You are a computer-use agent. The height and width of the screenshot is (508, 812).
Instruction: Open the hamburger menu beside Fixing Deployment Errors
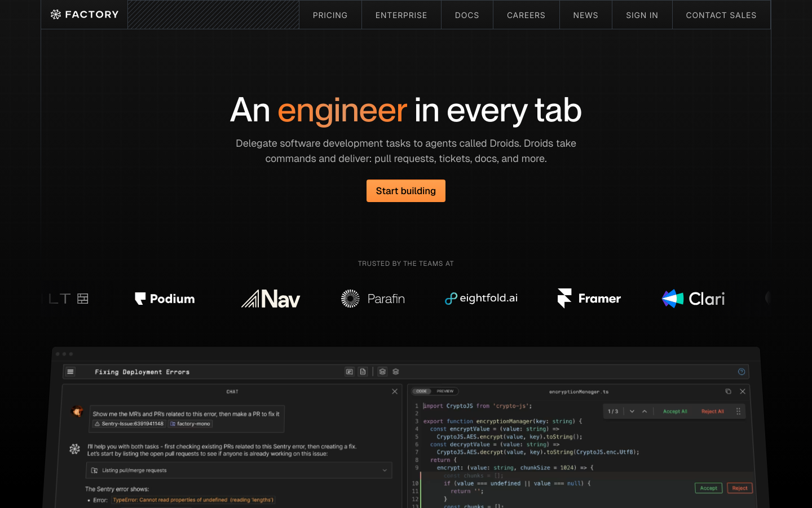[x=70, y=372]
